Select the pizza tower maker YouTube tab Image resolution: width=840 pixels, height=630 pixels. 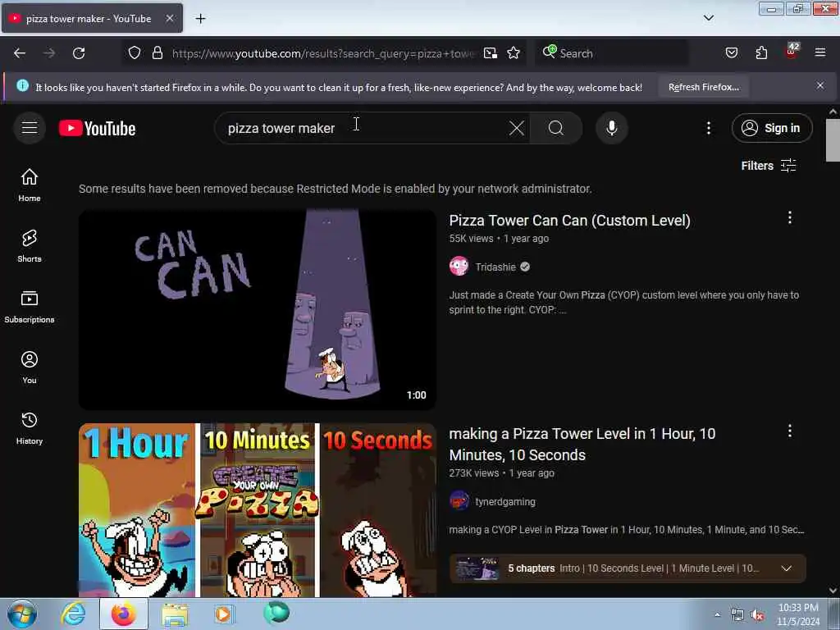92,19
